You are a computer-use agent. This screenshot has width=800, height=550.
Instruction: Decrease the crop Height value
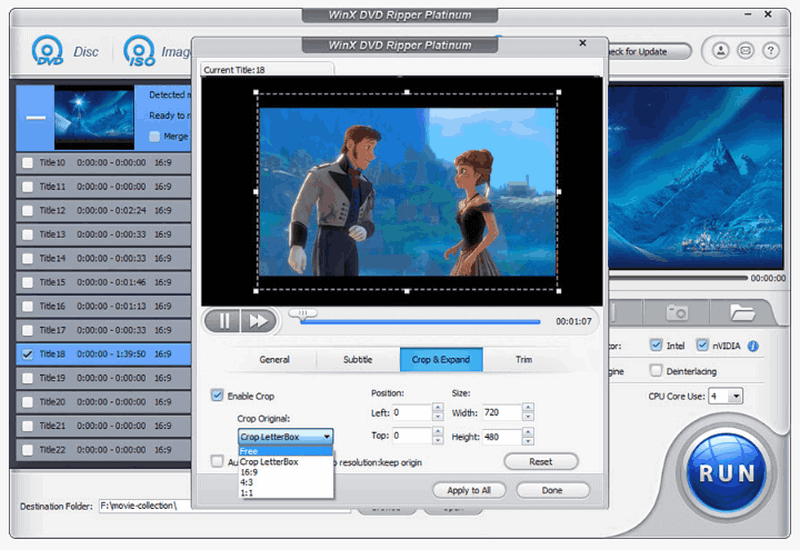click(529, 441)
